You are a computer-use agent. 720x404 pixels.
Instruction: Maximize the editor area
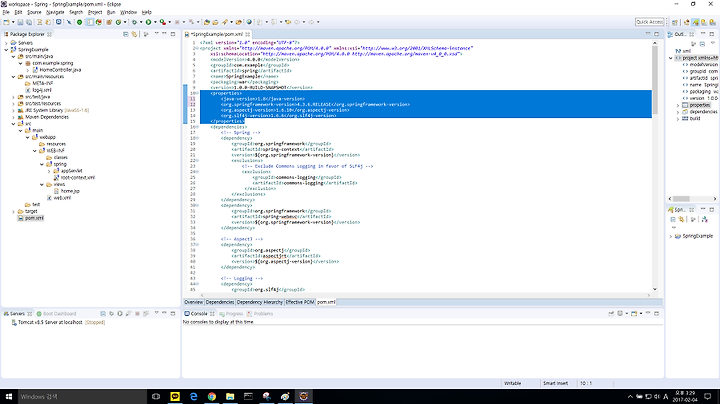[x=657, y=34]
